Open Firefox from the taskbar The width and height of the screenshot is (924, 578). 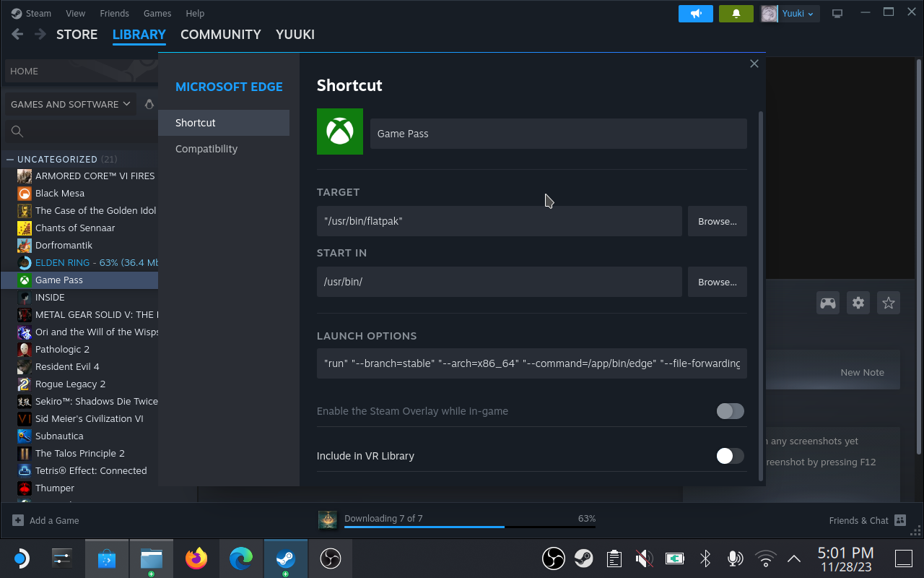point(196,558)
